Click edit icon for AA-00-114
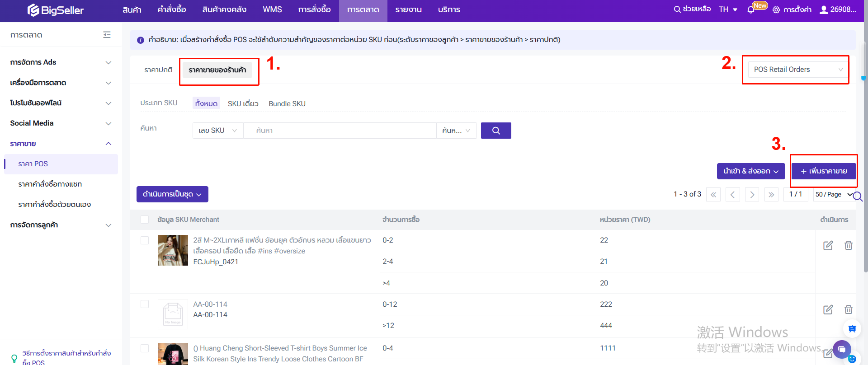 pos(828,309)
